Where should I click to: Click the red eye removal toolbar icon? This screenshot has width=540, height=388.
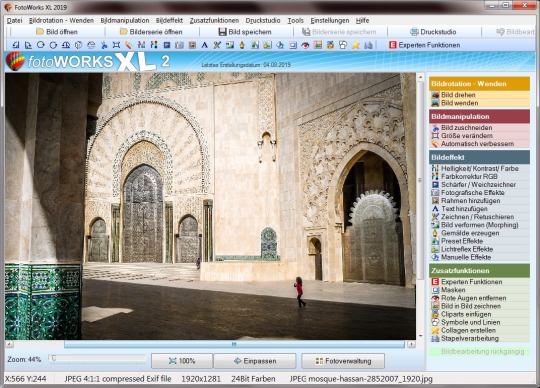(x=305, y=45)
